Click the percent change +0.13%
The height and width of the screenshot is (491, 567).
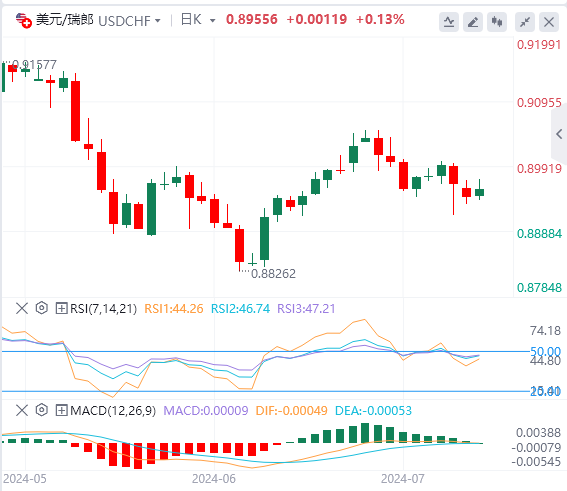point(380,20)
